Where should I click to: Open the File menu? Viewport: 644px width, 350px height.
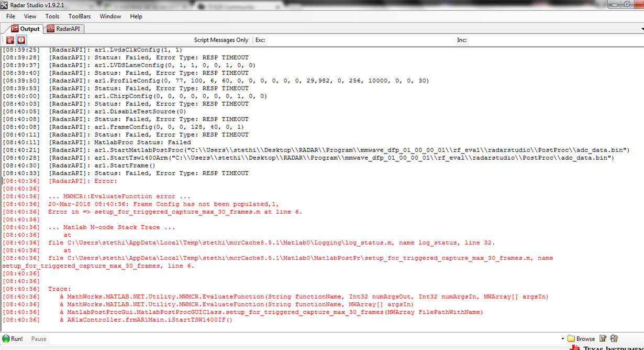(10, 16)
